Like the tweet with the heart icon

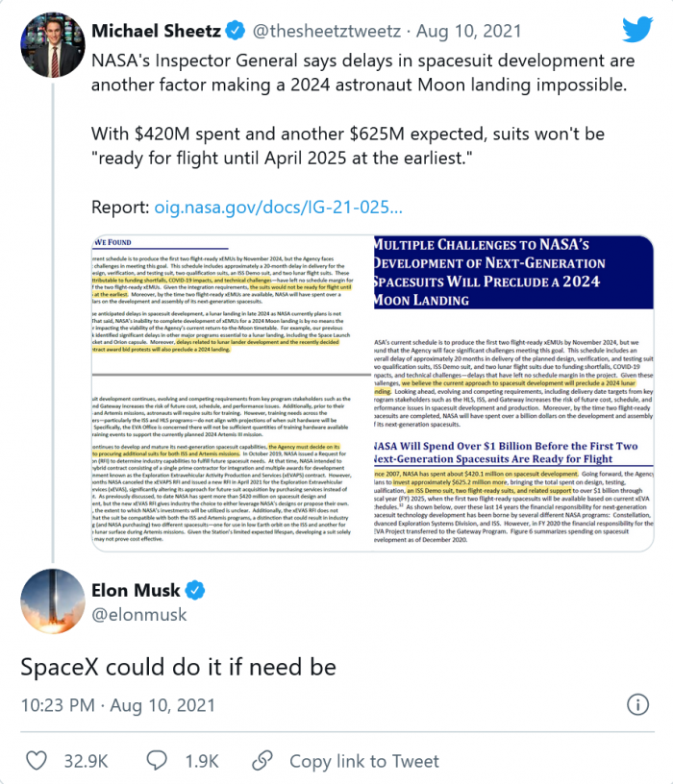(37, 760)
